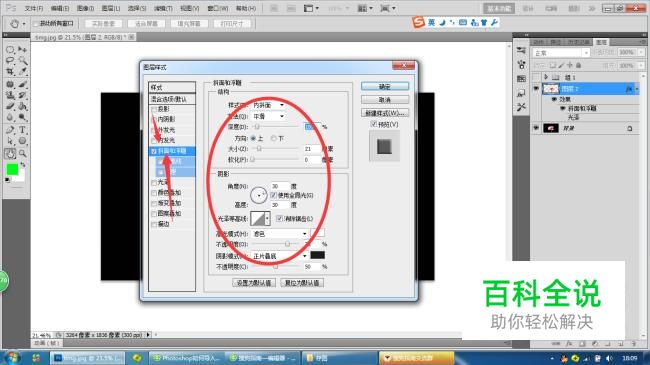Click the 确定 OK button

coord(385,86)
